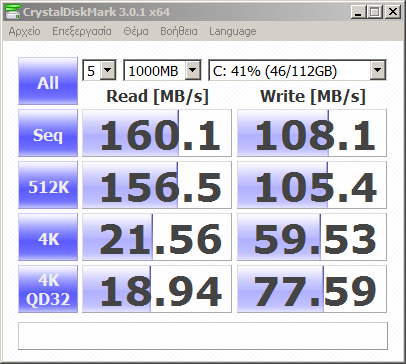The image size is (406, 364).
Task: Open the Θέμα menu
Action: (136, 31)
